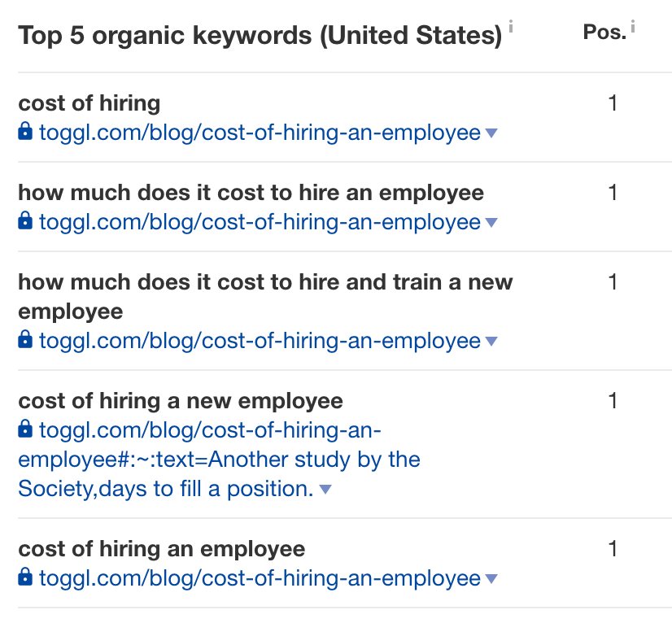This screenshot has width=672, height=623.
Task: Open URL dropdown for hire and train a new employee
Action: point(491,342)
